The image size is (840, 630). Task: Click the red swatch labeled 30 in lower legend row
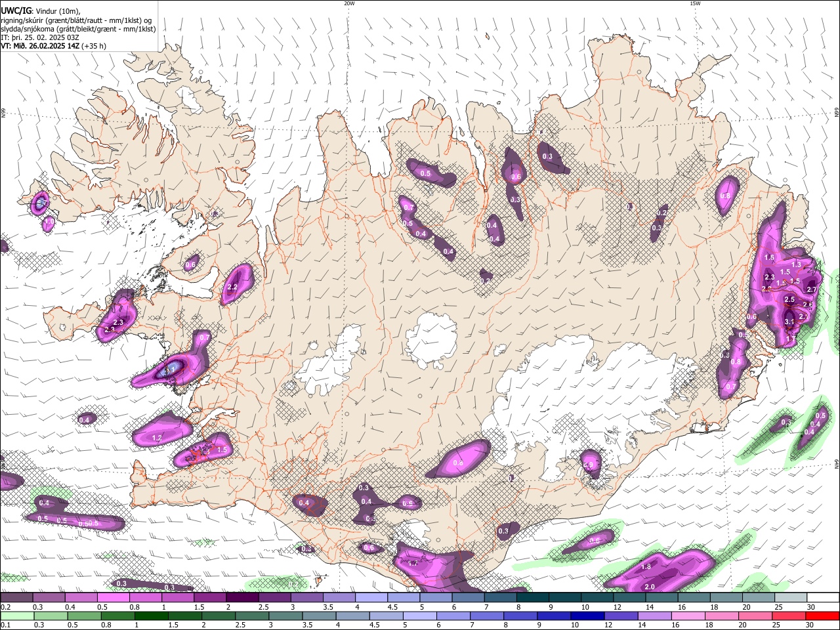click(x=822, y=616)
